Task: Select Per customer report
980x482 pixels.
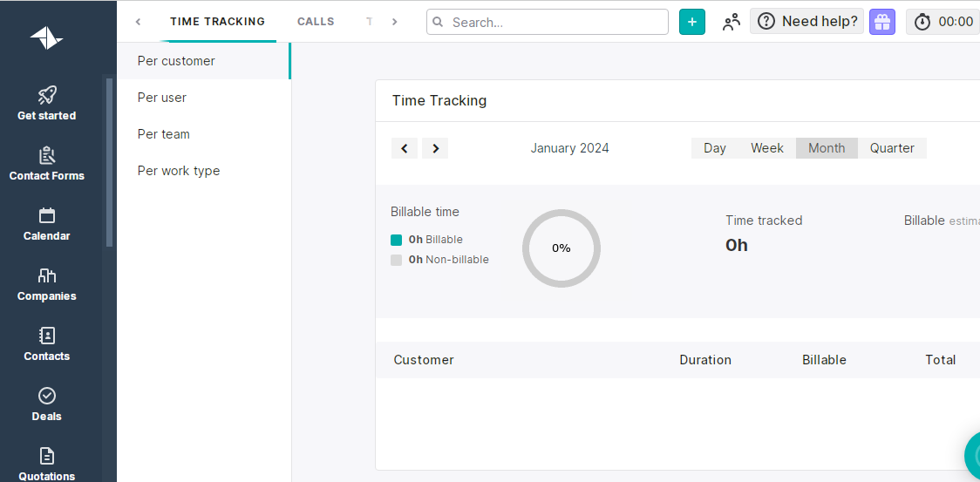Action: tap(203, 61)
